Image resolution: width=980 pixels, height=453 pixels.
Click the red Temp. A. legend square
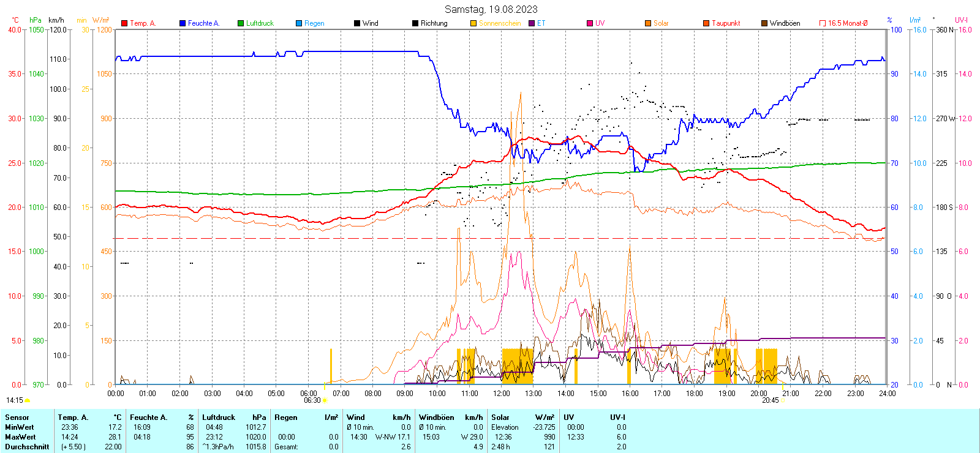pyautogui.click(x=124, y=23)
